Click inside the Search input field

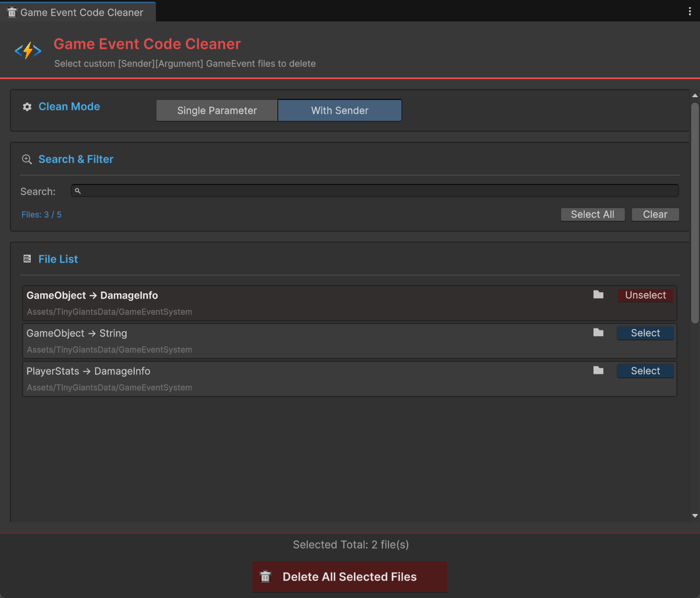[x=375, y=191]
